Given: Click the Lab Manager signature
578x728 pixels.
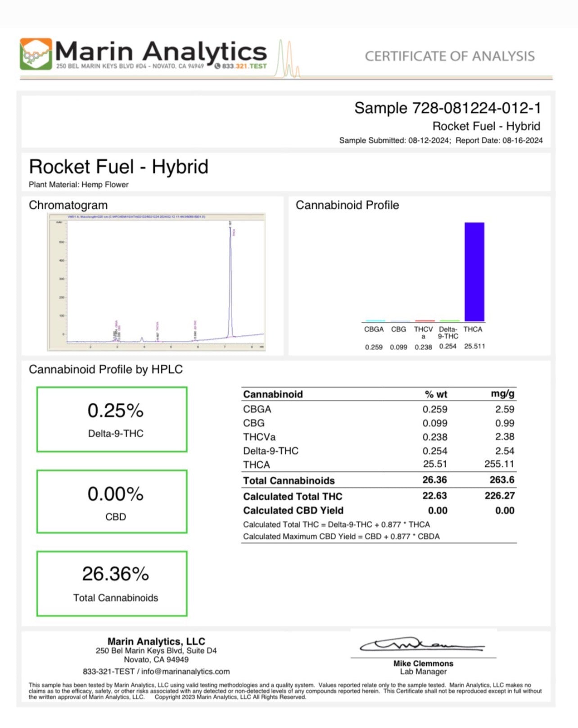Looking at the screenshot, I should (x=422, y=645).
